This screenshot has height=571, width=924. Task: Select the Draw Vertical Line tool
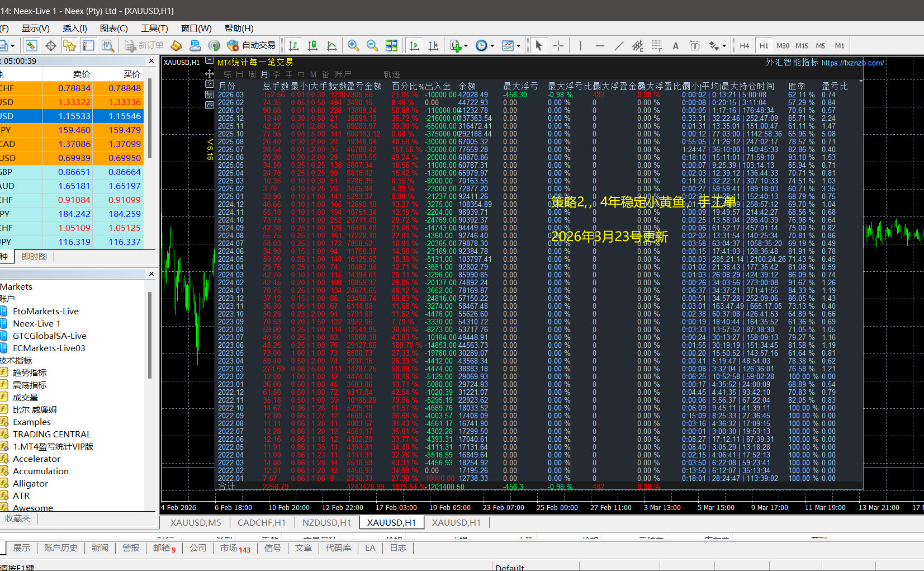tap(581, 46)
